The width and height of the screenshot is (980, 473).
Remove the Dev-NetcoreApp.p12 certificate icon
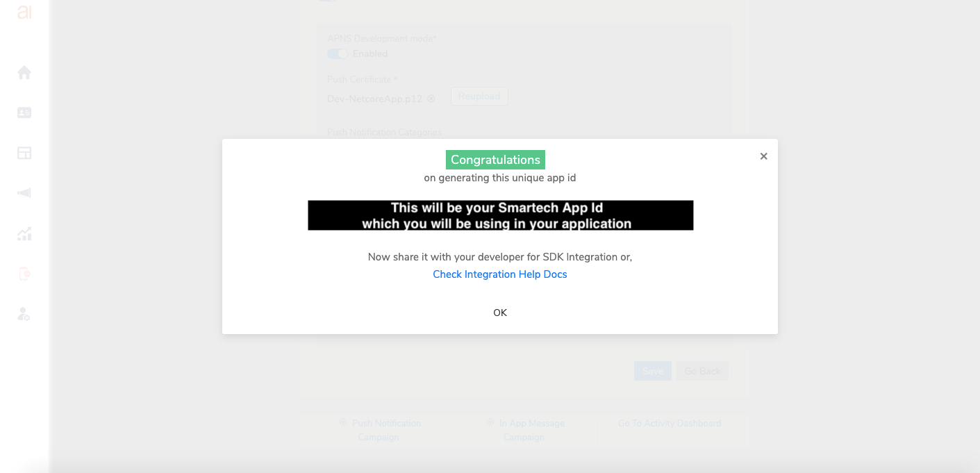coord(431,99)
